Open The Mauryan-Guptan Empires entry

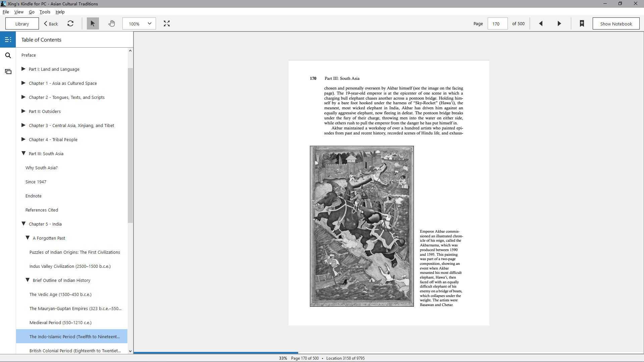[x=75, y=308]
